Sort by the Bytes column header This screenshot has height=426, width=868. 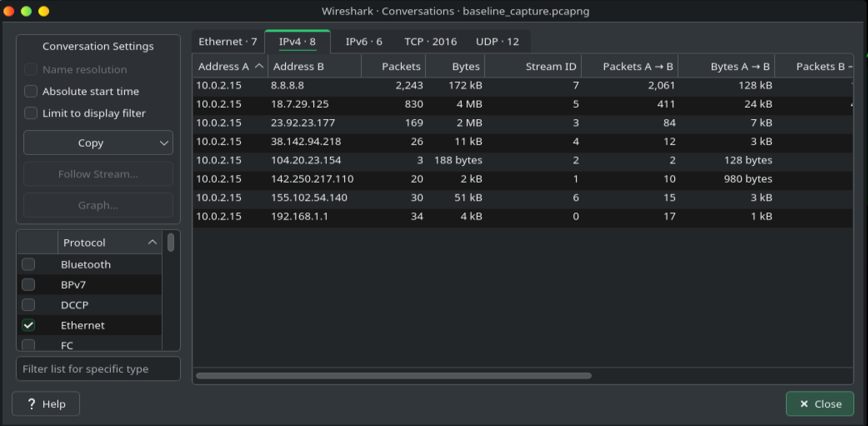(x=455, y=66)
